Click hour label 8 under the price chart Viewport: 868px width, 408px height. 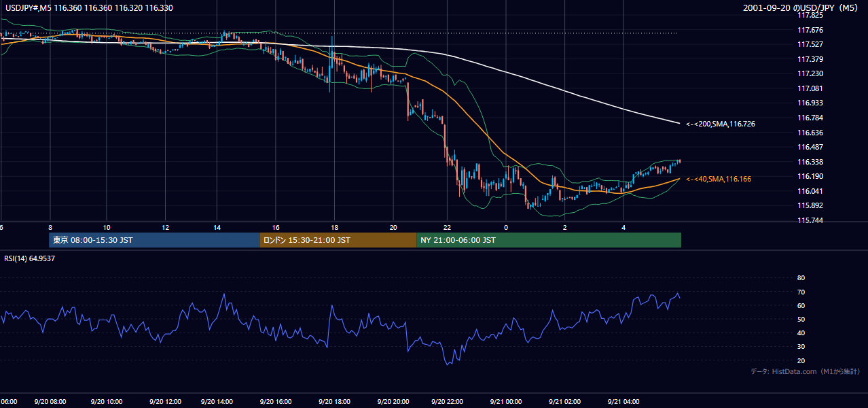coord(50,227)
